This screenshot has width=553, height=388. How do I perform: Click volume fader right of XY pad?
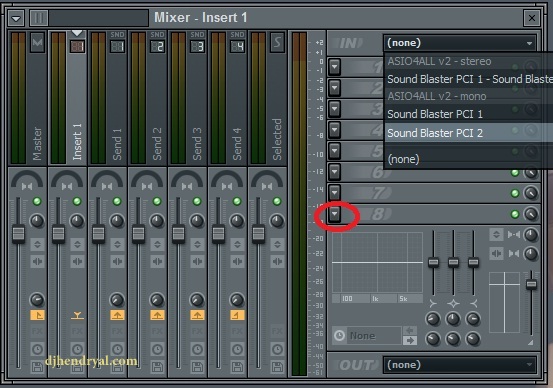[531, 284]
